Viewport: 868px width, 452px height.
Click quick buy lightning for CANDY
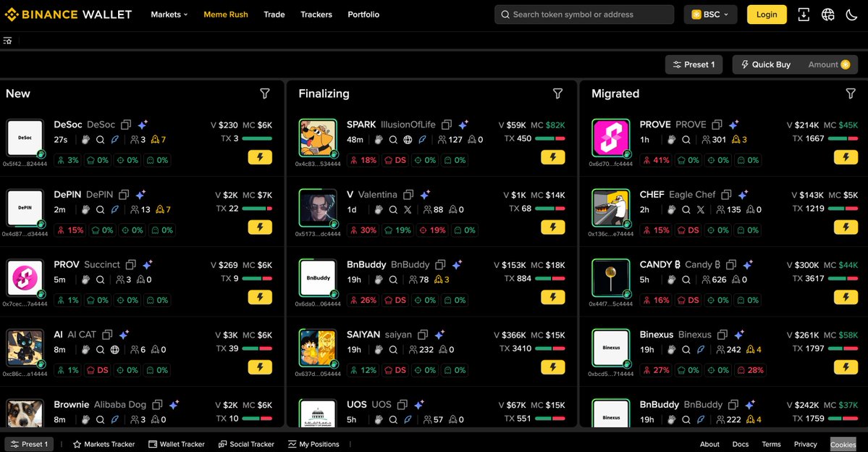[846, 297]
